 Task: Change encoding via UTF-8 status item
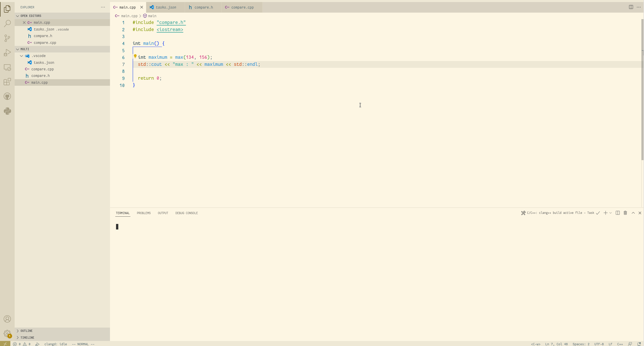(x=599, y=344)
